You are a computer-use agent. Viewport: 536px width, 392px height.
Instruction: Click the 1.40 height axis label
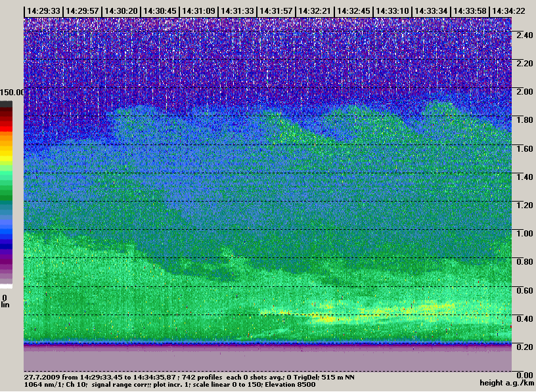pos(524,177)
